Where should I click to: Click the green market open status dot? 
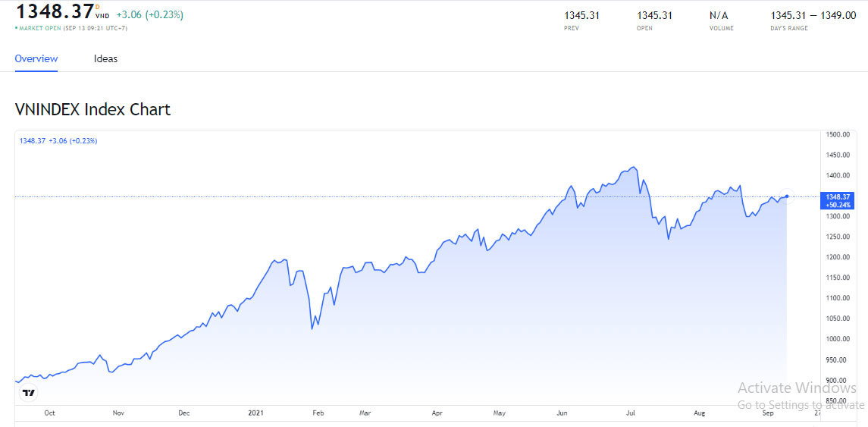pos(17,28)
